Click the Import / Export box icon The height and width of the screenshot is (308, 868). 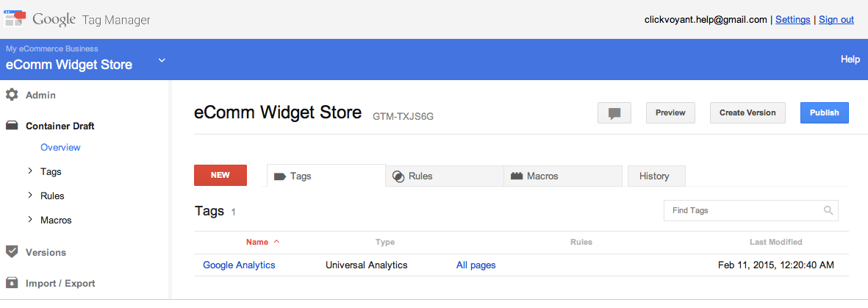tap(12, 283)
